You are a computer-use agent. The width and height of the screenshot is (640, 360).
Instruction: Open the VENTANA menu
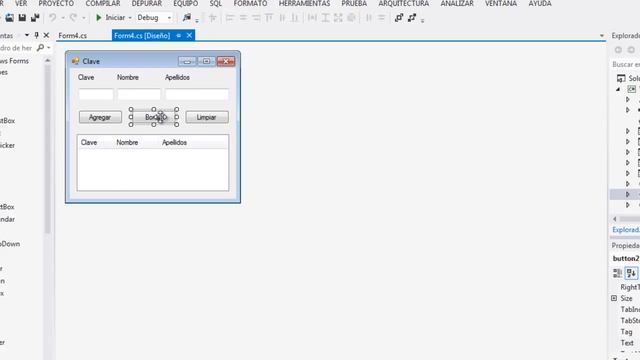tap(501, 4)
